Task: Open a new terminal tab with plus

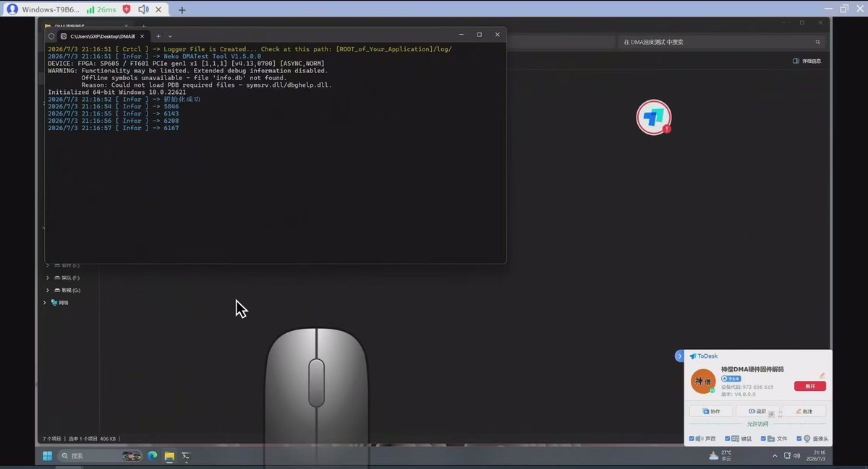Action: pos(158,35)
